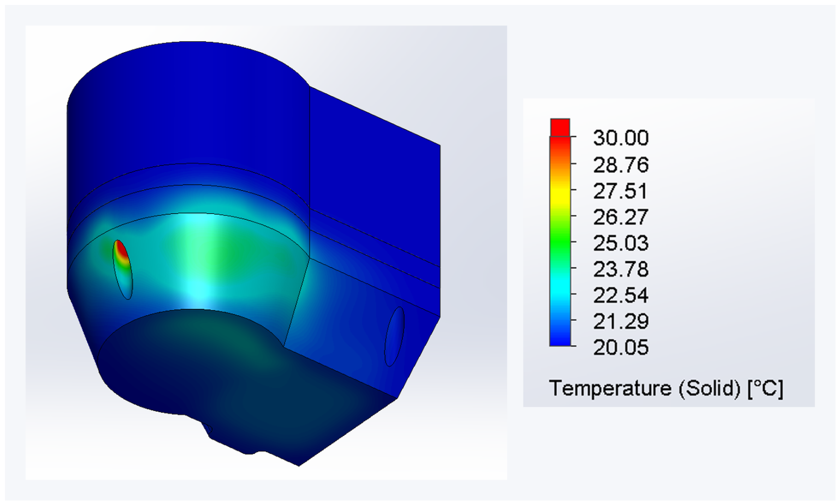Click the 22.54 legend value
Viewport: 840px width, 504px height.
pyautogui.click(x=621, y=295)
